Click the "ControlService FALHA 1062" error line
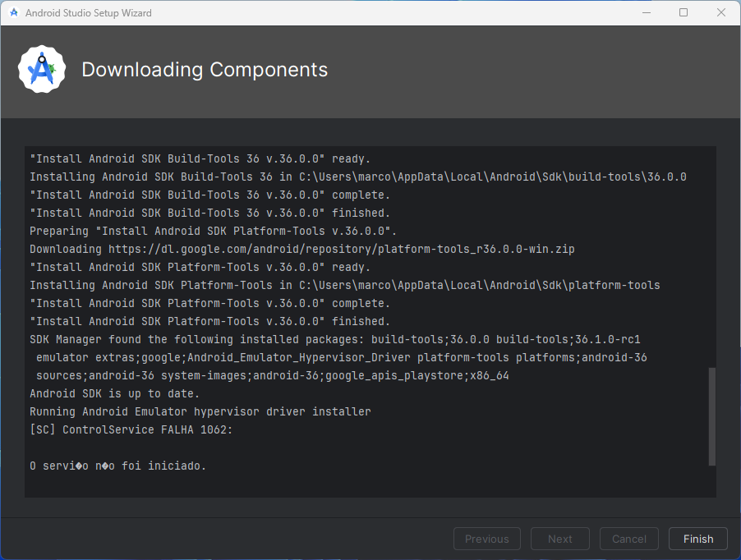 [x=131, y=429]
